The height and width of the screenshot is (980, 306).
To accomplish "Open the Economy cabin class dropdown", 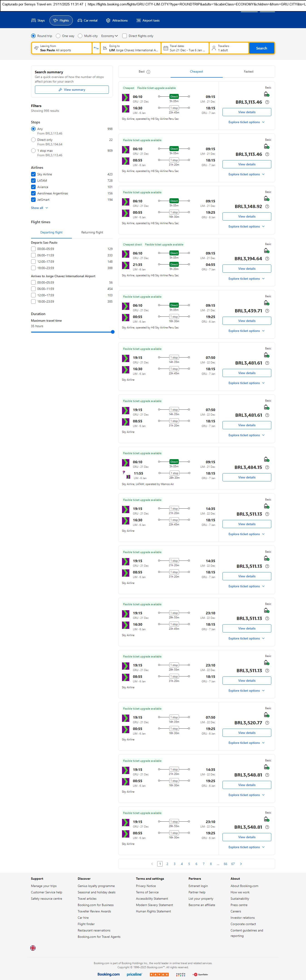I will point(109,36).
